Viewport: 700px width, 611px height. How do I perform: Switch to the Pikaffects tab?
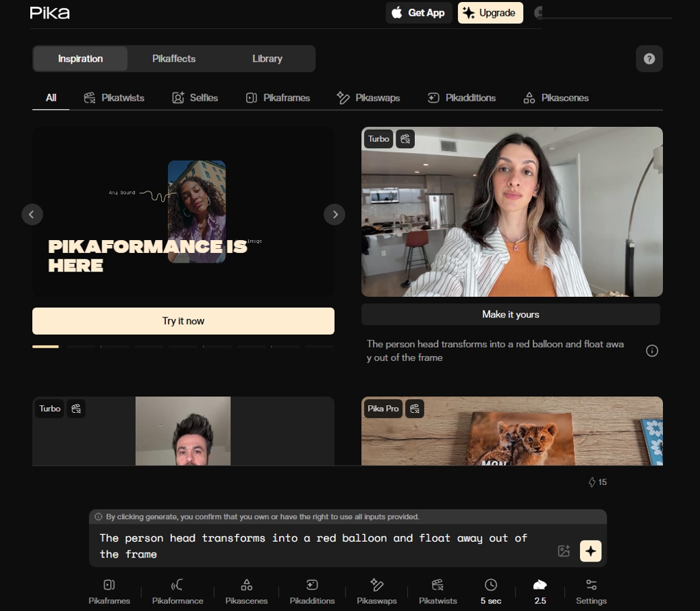pos(173,58)
